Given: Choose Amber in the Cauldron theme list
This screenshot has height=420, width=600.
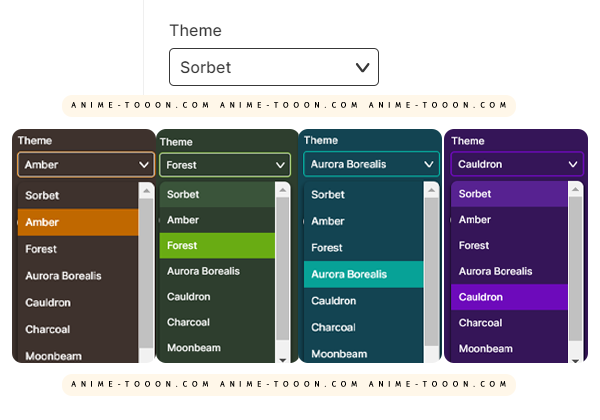Looking at the screenshot, I should pos(509,220).
